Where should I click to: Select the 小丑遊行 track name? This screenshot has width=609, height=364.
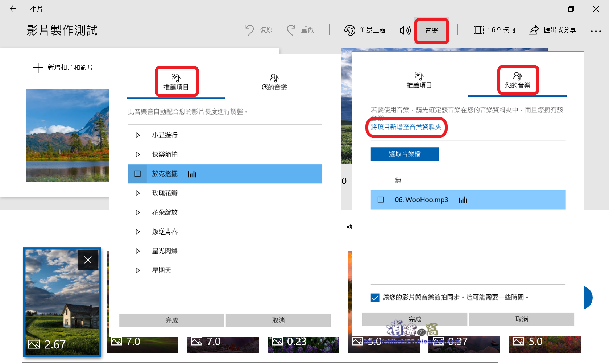(165, 135)
